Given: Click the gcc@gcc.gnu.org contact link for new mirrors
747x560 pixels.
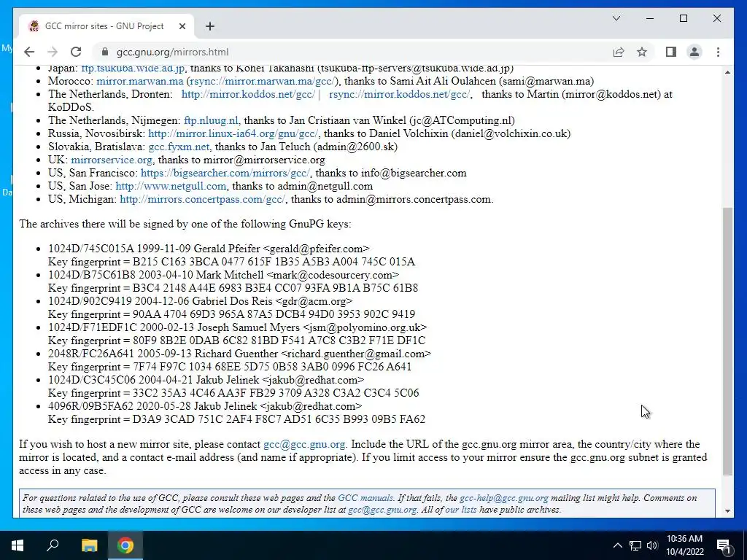Looking at the screenshot, I should pyautogui.click(x=304, y=444).
